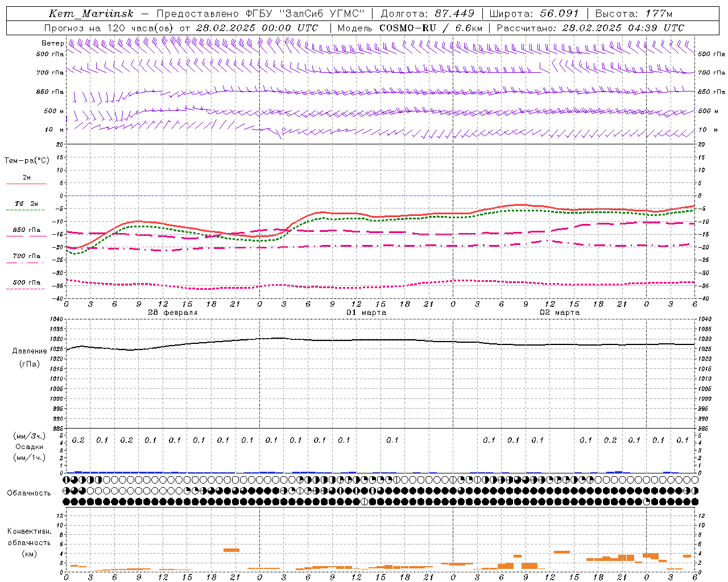Click the '02 марта' date label
The width and height of the screenshot is (728, 582).
560,313
